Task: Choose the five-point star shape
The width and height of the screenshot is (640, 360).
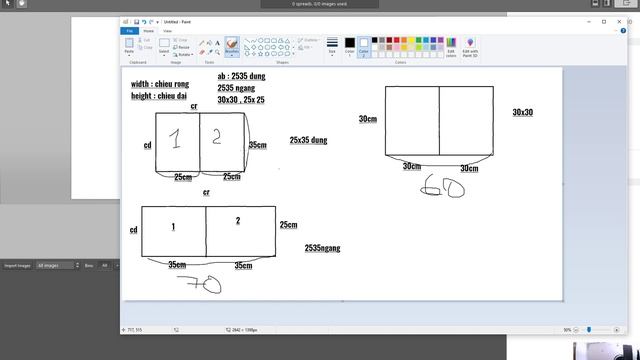Action: tap(260, 53)
